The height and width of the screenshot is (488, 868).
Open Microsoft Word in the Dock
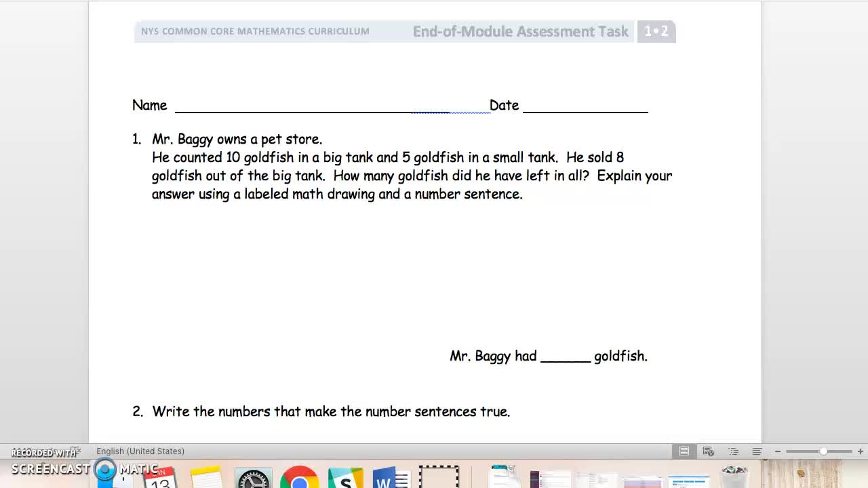pos(391,477)
